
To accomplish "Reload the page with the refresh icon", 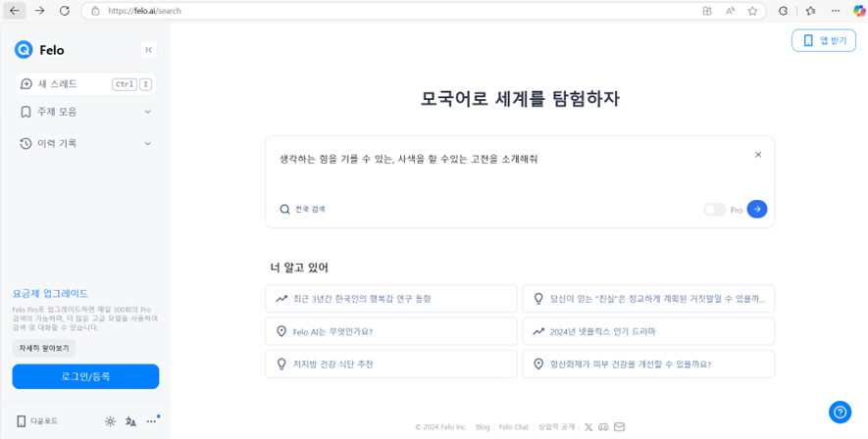I will (64, 11).
